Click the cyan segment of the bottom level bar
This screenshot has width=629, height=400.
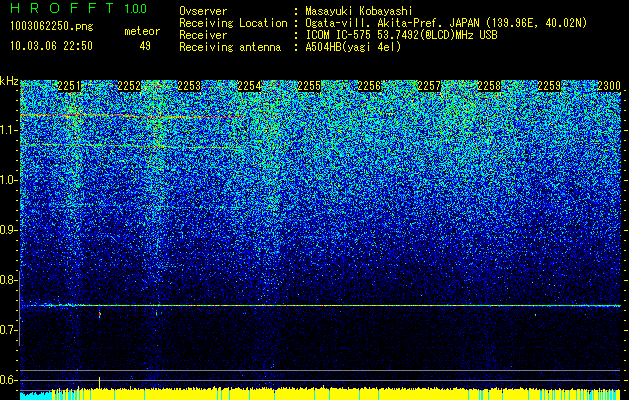point(36,394)
